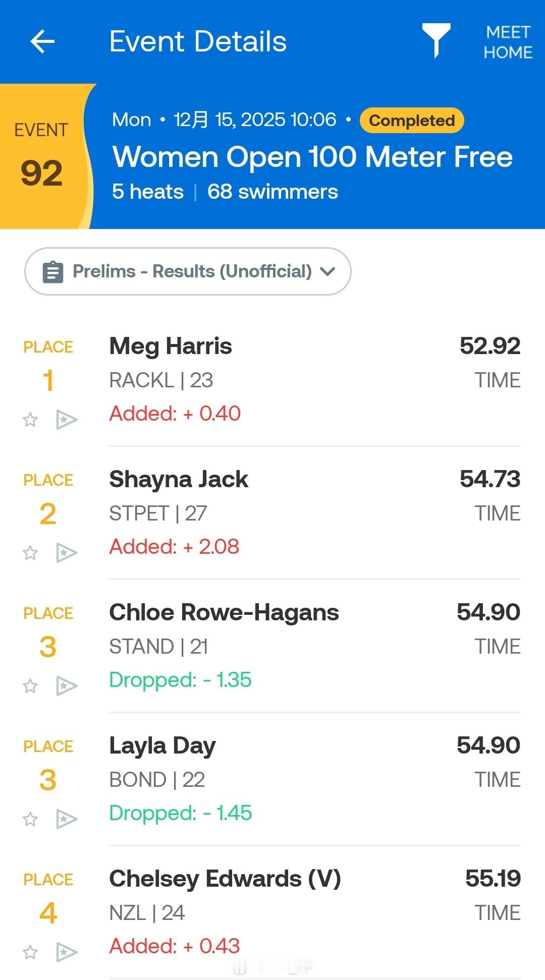The width and height of the screenshot is (545, 980).
Task: Tap the clipboard icon in results selector
Action: (x=53, y=272)
